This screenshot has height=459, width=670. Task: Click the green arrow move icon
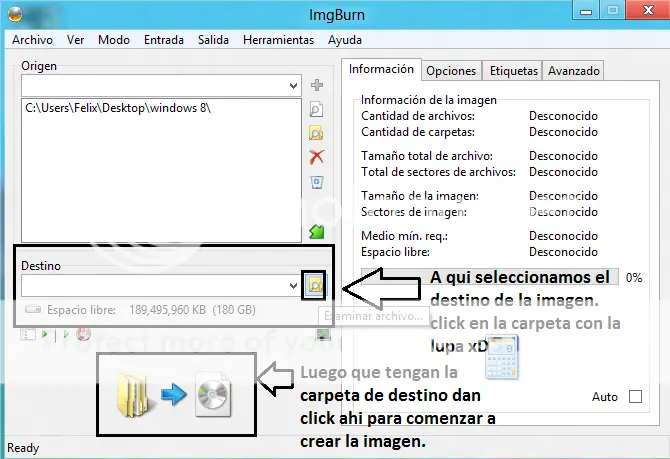[317, 232]
